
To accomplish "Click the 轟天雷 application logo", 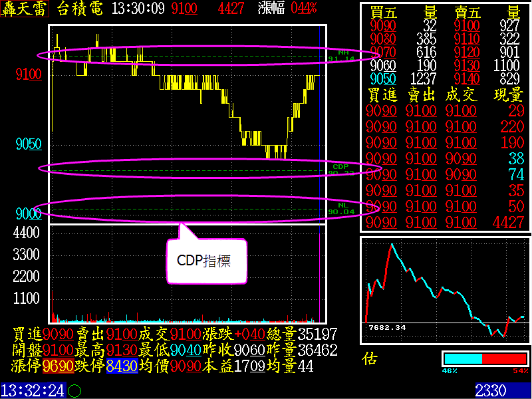I will coord(25,9).
